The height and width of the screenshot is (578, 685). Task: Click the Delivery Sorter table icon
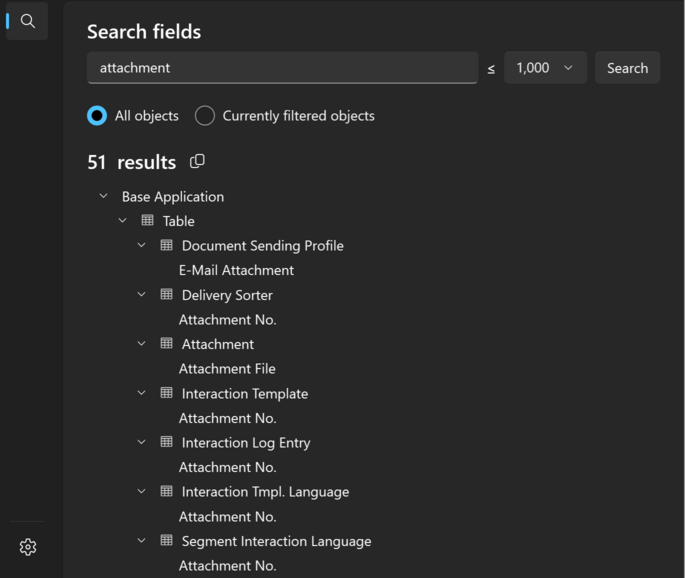(x=166, y=294)
